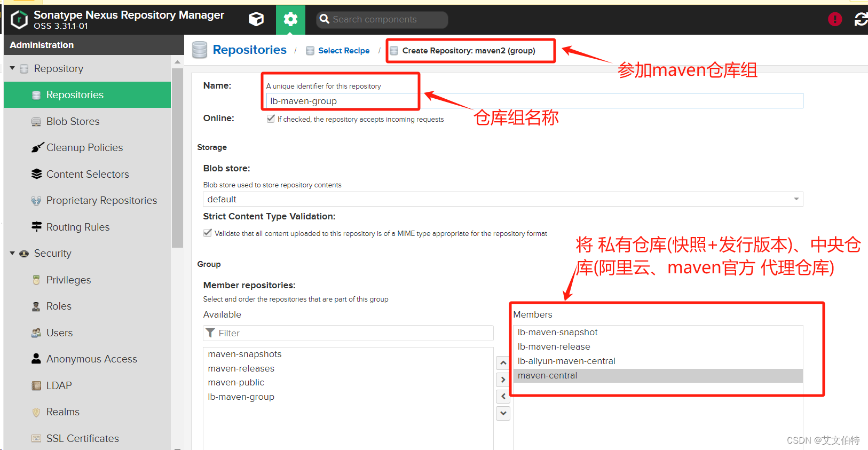Click the Users group icon

(36, 333)
